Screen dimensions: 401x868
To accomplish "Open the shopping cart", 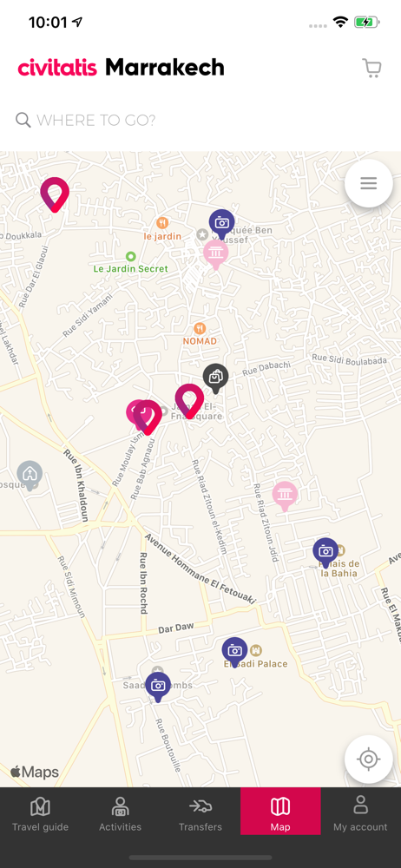I will [371, 68].
